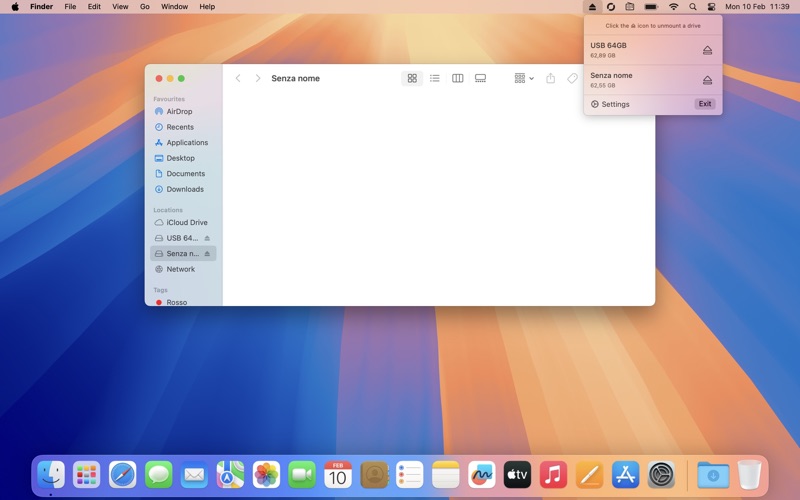Open Control Centre in the menu bar

(x=711, y=7)
